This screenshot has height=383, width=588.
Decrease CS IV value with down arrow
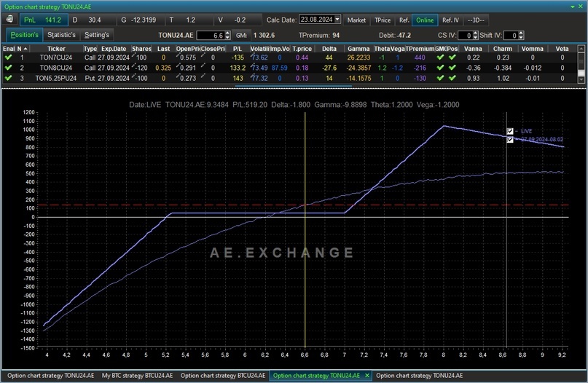[x=476, y=37]
